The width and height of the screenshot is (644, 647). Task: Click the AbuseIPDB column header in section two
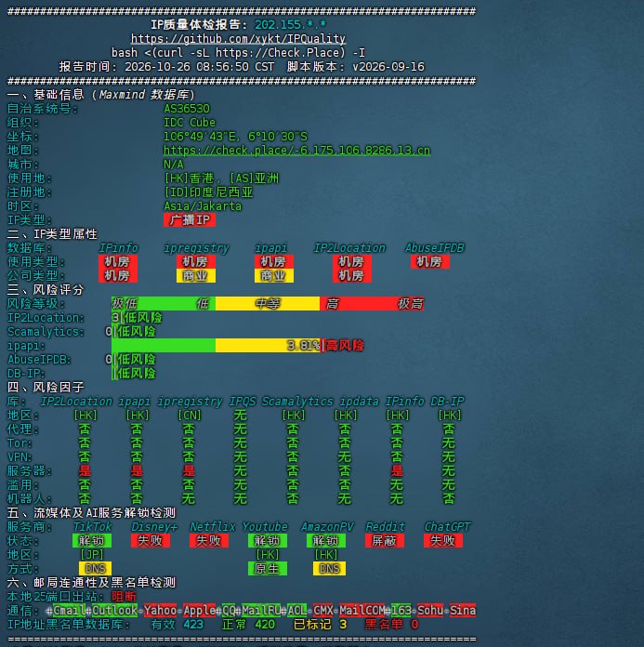(434, 248)
